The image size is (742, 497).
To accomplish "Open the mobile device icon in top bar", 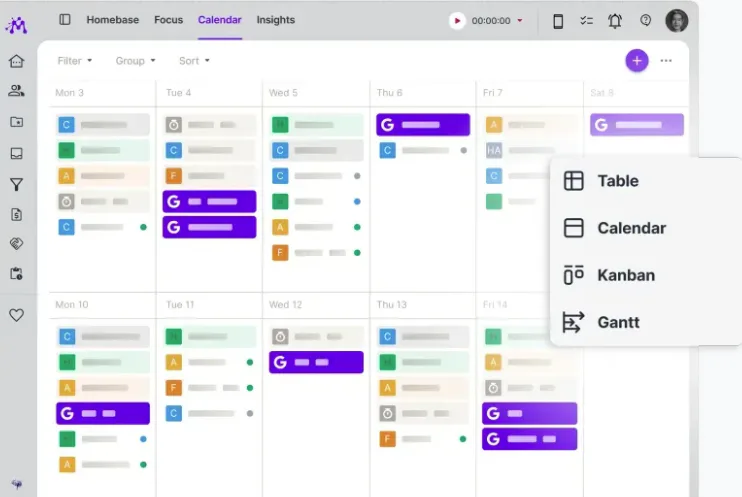I will pos(558,21).
